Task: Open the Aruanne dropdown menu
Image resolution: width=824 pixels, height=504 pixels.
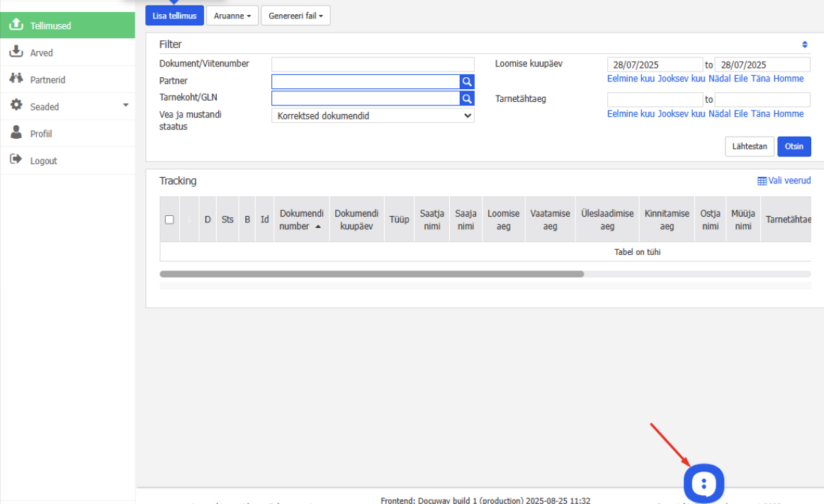Action: pyautogui.click(x=232, y=16)
